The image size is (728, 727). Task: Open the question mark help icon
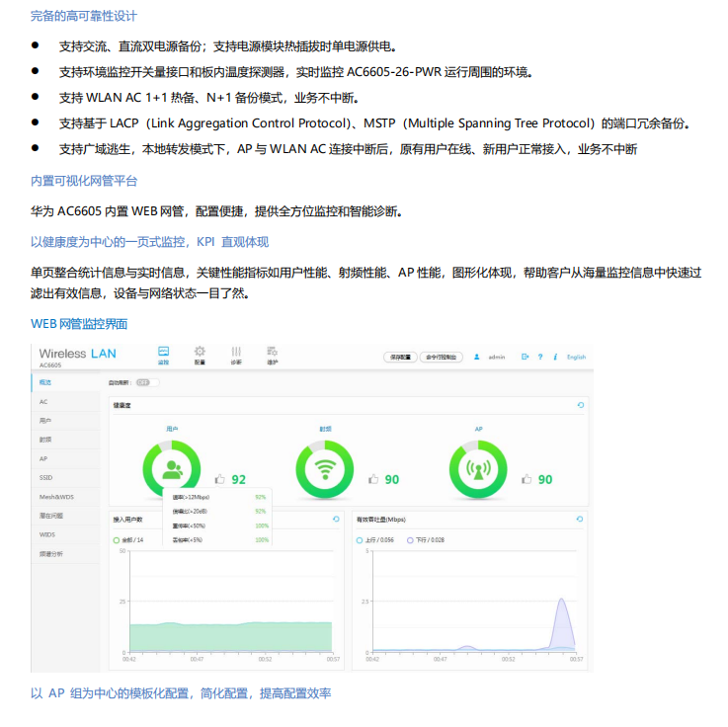[540, 357]
